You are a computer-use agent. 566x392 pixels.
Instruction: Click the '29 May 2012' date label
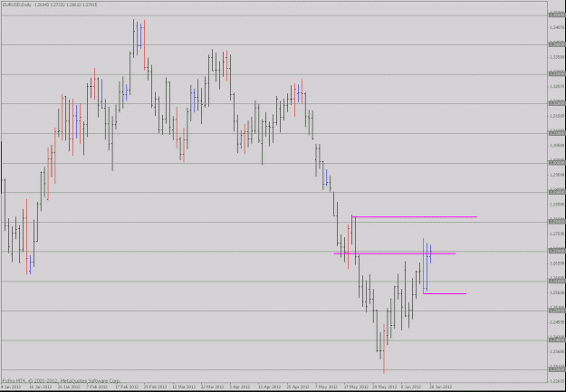(x=385, y=387)
